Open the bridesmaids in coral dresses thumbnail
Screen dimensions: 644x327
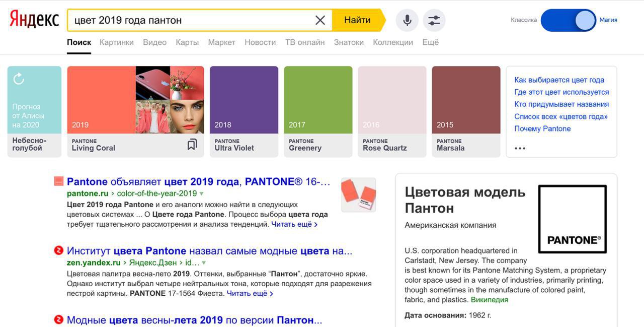click(x=153, y=116)
